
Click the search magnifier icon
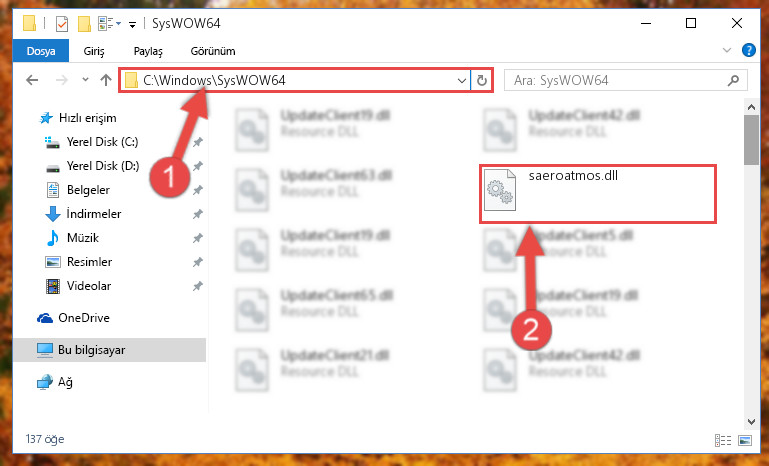click(x=733, y=80)
